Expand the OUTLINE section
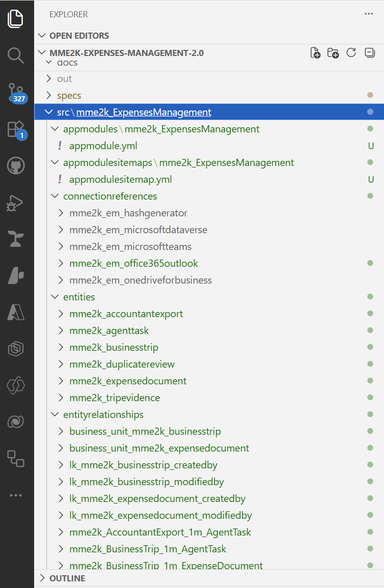This screenshot has height=588, width=384. click(209, 578)
